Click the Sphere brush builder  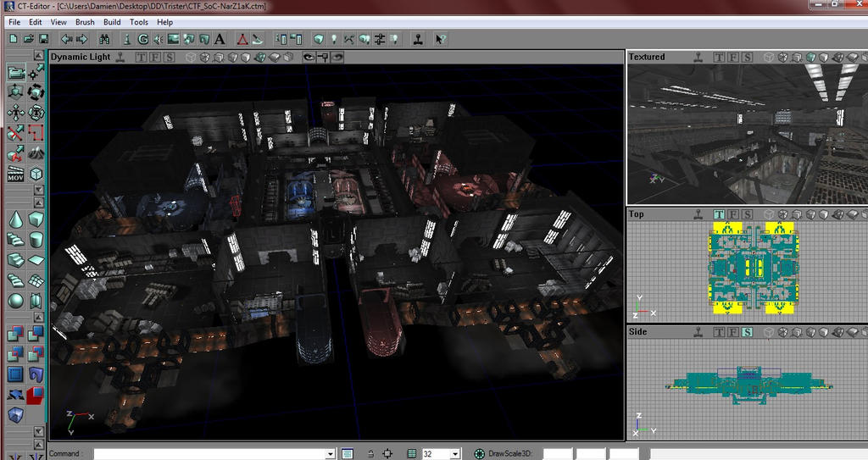(x=16, y=301)
